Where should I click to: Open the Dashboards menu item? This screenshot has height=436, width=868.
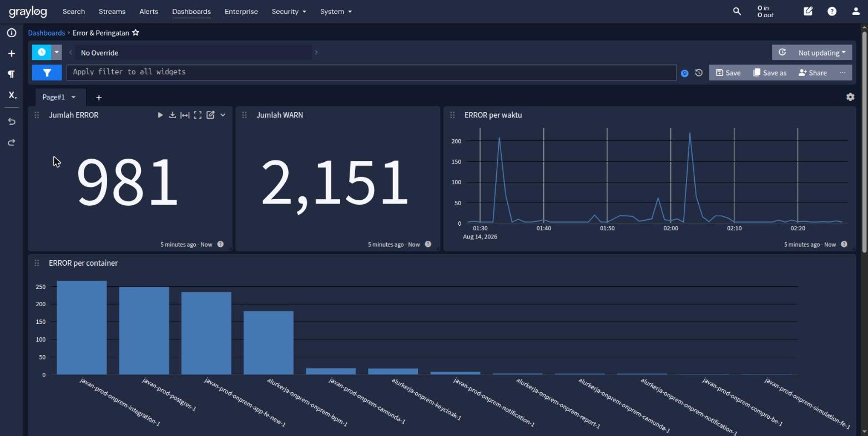click(191, 12)
